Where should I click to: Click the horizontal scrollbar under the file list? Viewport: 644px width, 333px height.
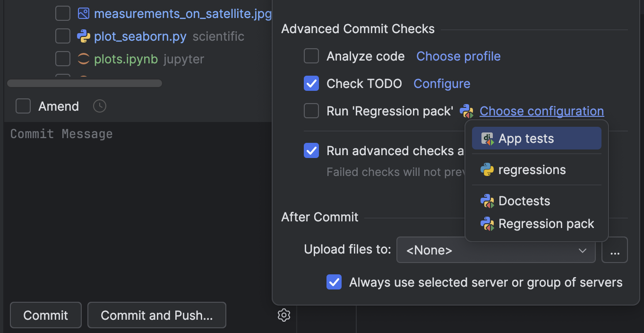point(85,83)
